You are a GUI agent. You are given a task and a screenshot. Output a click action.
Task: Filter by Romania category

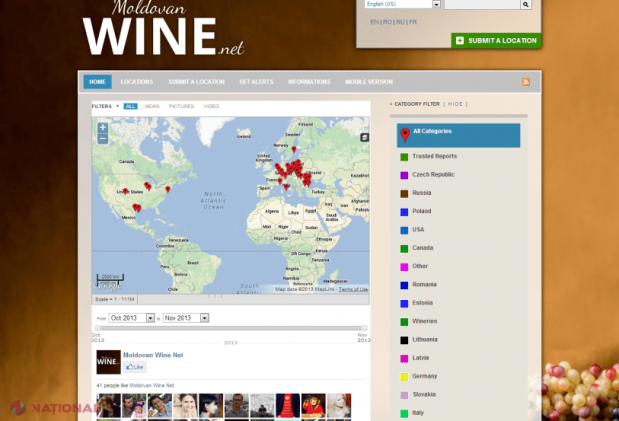click(x=424, y=284)
